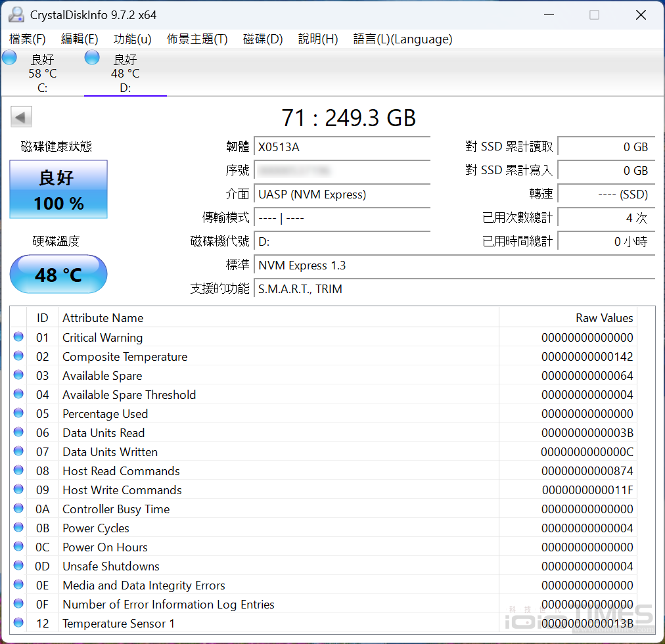This screenshot has height=644, width=665.
Task: Select the C: drive status orb
Action: (10, 58)
